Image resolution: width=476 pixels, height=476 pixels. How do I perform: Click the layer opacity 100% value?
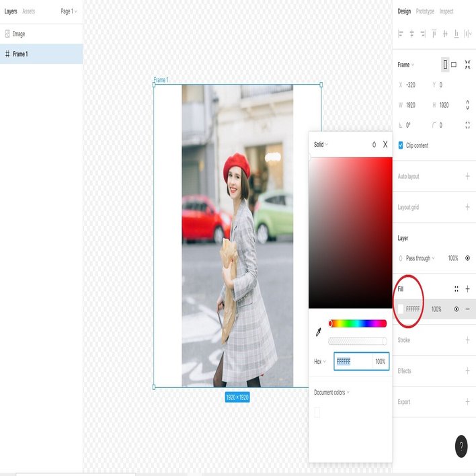click(x=453, y=258)
